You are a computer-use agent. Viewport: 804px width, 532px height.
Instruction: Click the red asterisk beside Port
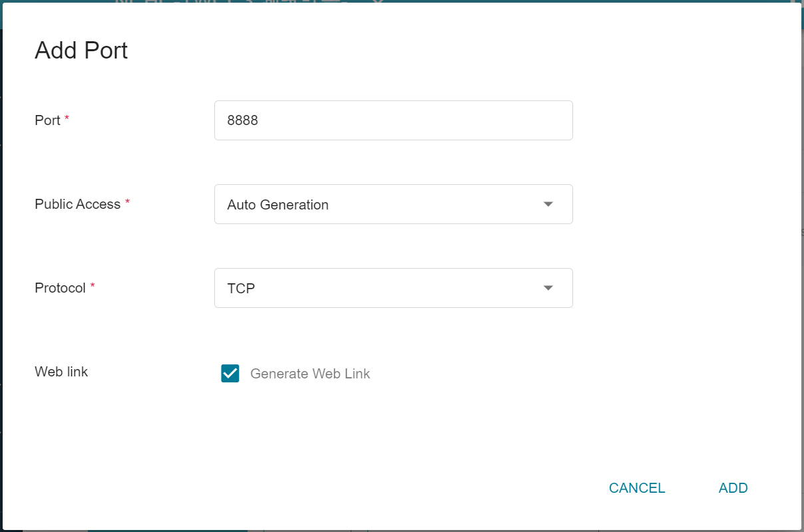pyautogui.click(x=67, y=118)
